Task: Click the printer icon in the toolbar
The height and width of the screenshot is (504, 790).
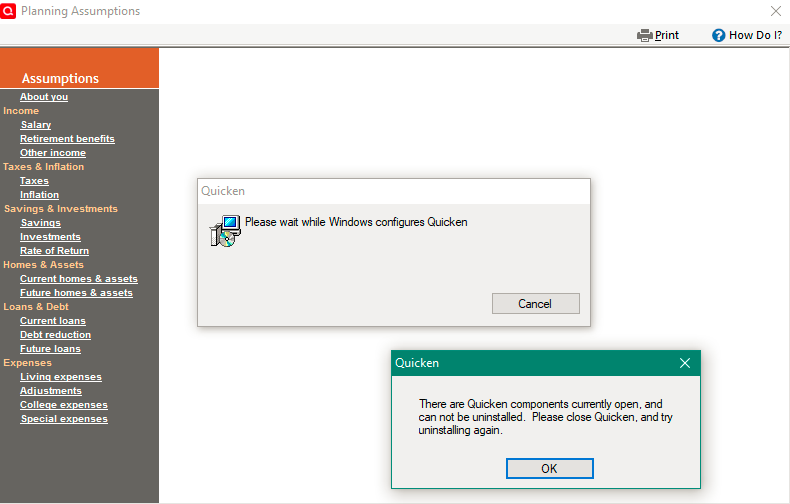Action: 644,35
